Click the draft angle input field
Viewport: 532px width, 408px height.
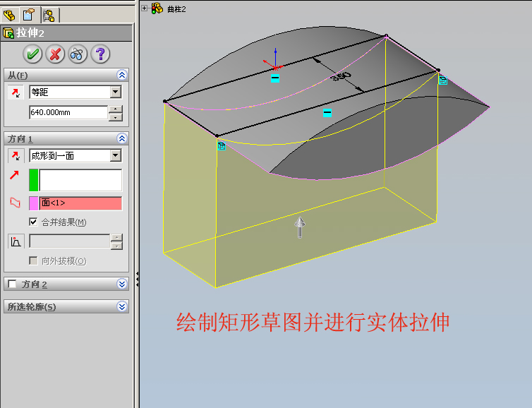click(x=70, y=241)
